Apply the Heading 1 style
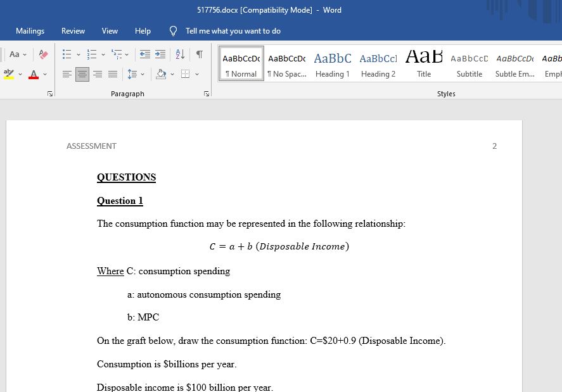Viewport: 562px width, 392px height. (x=332, y=63)
